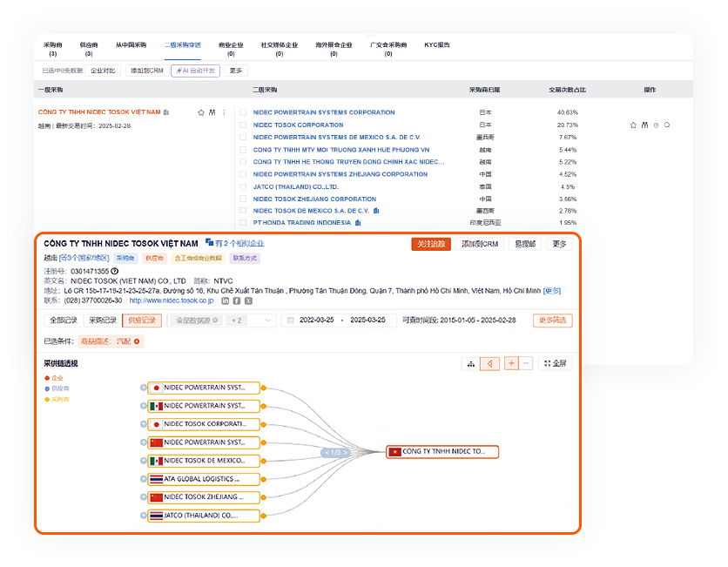Click the start date field 2022-03-25
Viewport: 728px width, 567px height.
point(317,321)
